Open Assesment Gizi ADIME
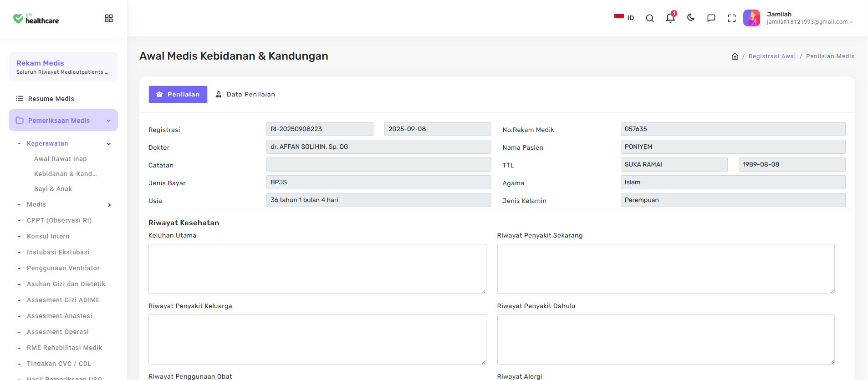868x380 pixels. [63, 300]
